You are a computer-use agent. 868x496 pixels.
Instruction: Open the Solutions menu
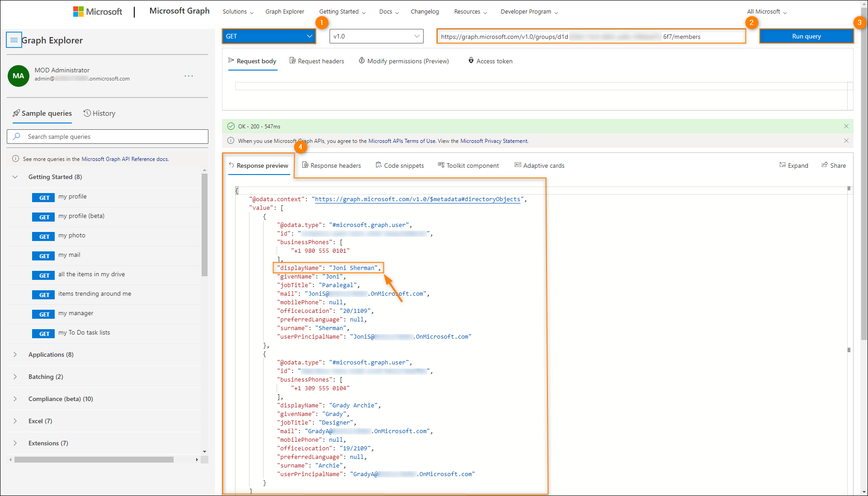click(x=238, y=12)
